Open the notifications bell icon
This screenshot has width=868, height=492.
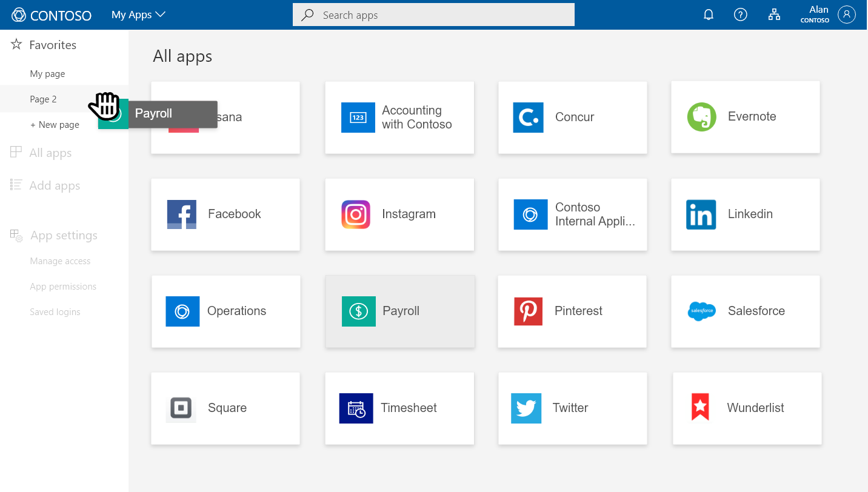(x=709, y=15)
